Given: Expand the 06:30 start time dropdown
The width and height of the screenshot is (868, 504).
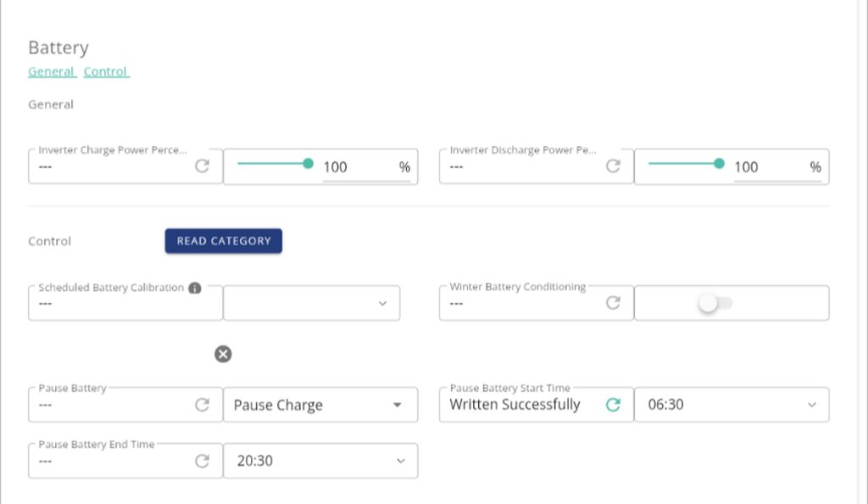Looking at the screenshot, I should point(731,405).
